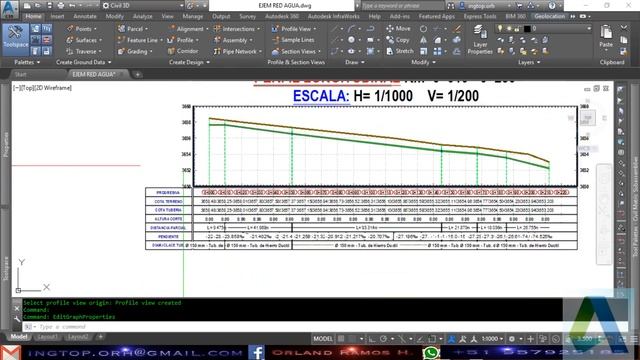Viewport: 640px width, 360px height.
Task: Open the Insert ribbon tab
Action: (58, 16)
